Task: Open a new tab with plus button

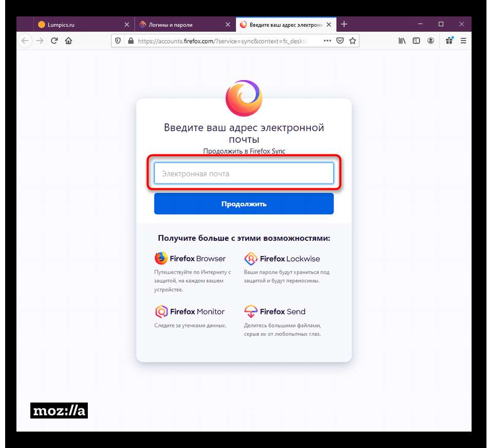Action: coord(344,24)
